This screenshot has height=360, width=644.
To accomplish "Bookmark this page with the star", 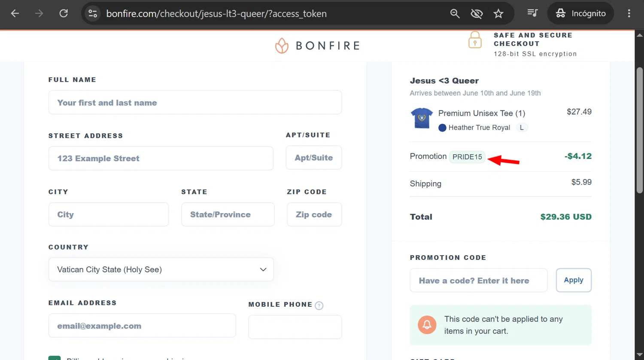I will [x=498, y=14].
